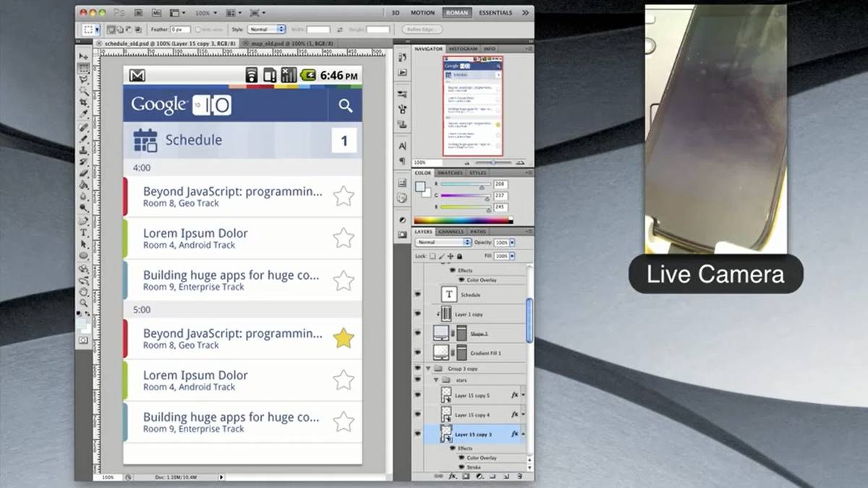Select the Move tool
Viewport: 868px width, 488px height.
click(x=84, y=56)
